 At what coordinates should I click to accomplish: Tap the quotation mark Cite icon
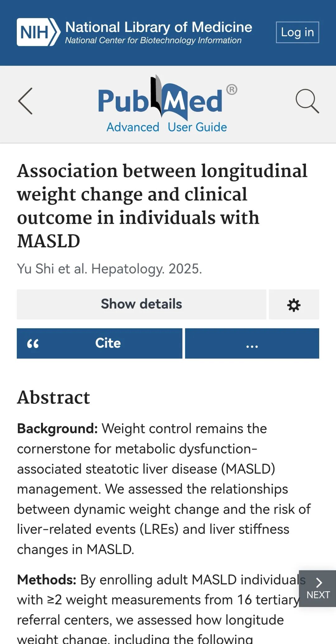(x=33, y=344)
